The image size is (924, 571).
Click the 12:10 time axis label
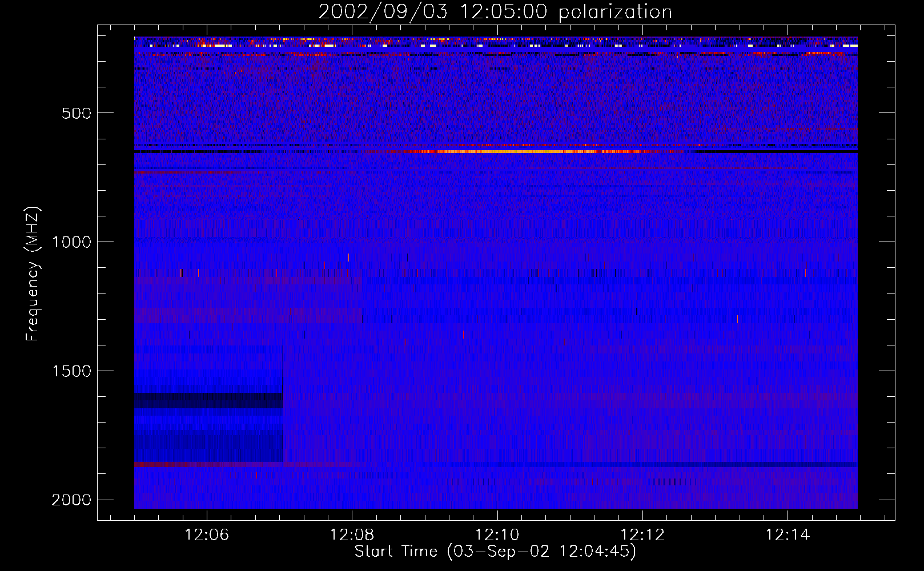(497, 535)
